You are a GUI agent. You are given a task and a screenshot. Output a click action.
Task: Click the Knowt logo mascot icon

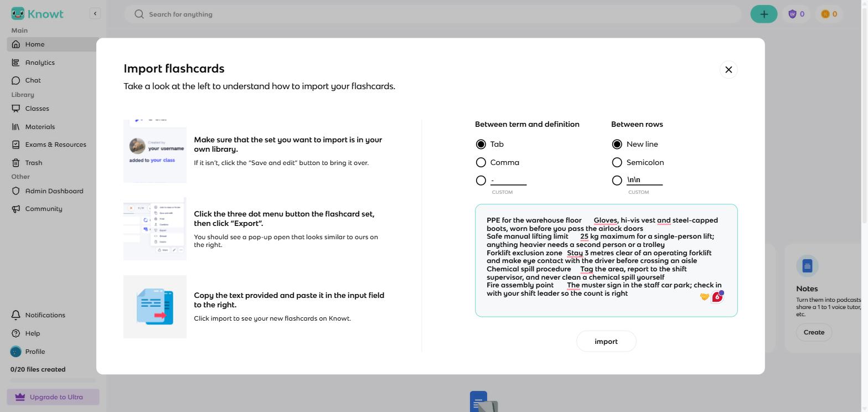pyautogui.click(x=18, y=14)
